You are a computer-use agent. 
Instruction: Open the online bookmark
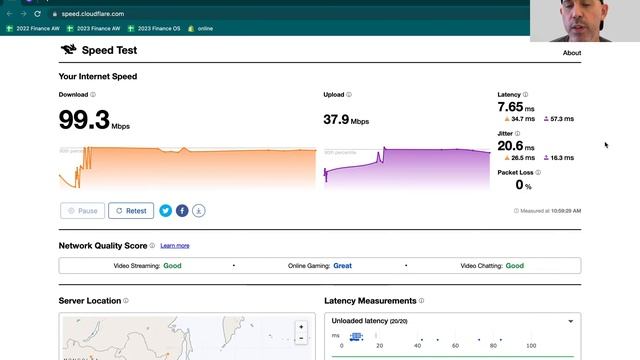[x=200, y=29]
